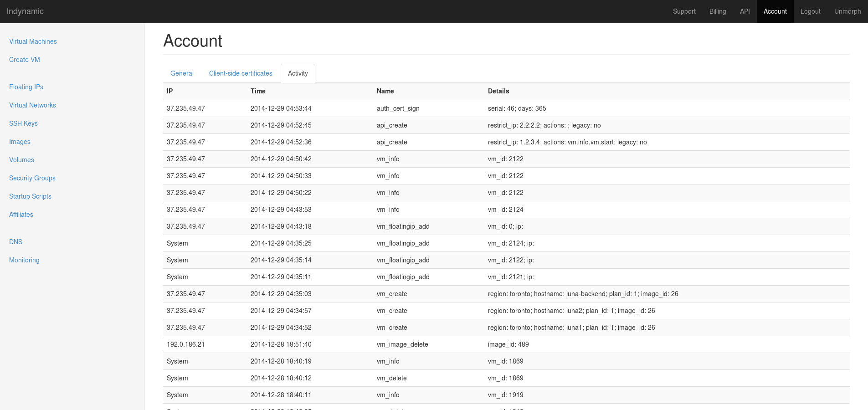Open the API menu item

click(745, 11)
